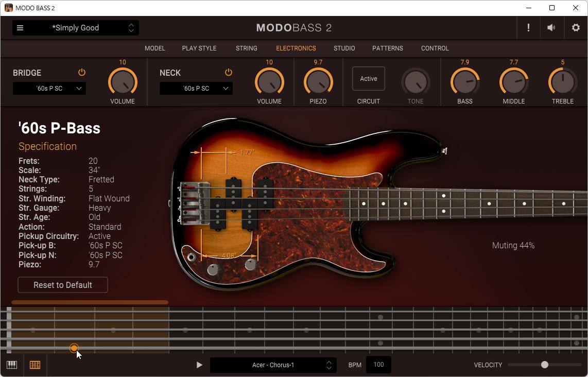
Task: Click the TONE knob
Action: (416, 82)
